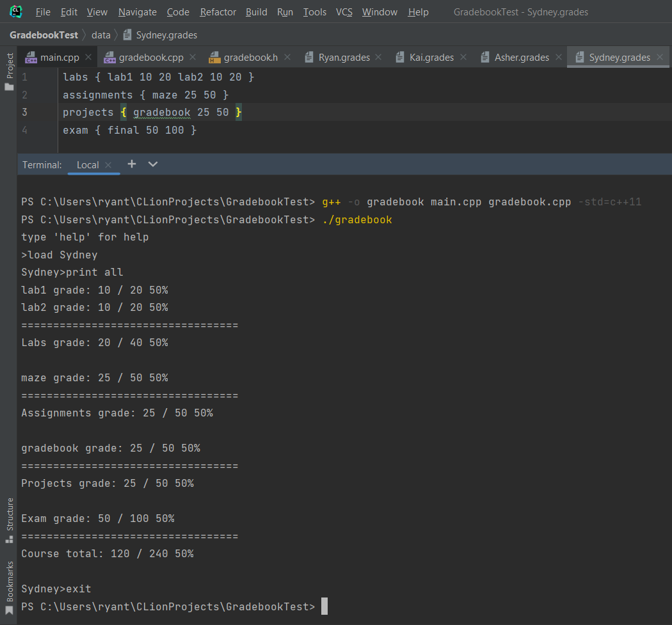Click the CLion application logo icon

(15, 12)
